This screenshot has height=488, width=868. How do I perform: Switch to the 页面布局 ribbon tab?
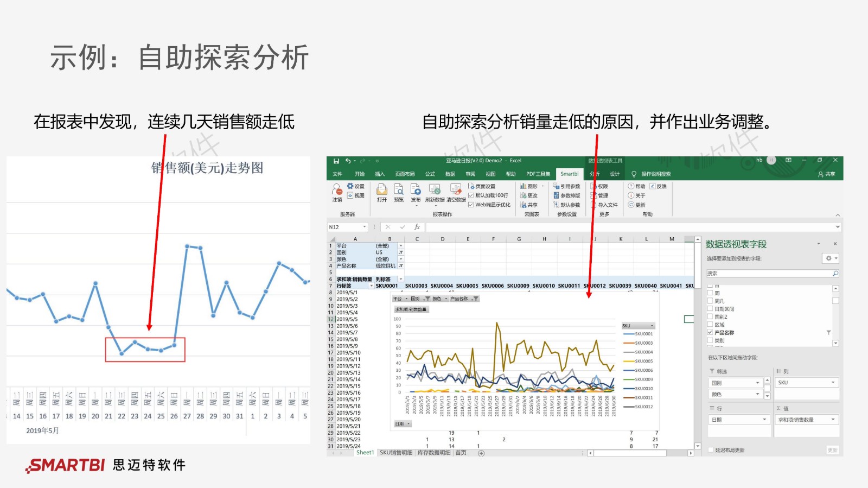click(405, 174)
